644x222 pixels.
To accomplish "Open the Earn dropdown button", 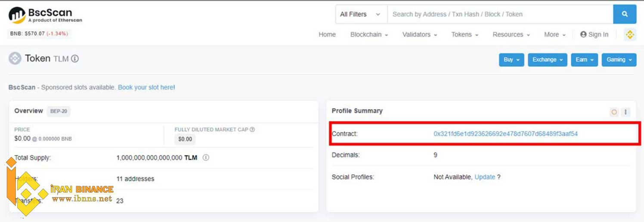I will coord(585,60).
